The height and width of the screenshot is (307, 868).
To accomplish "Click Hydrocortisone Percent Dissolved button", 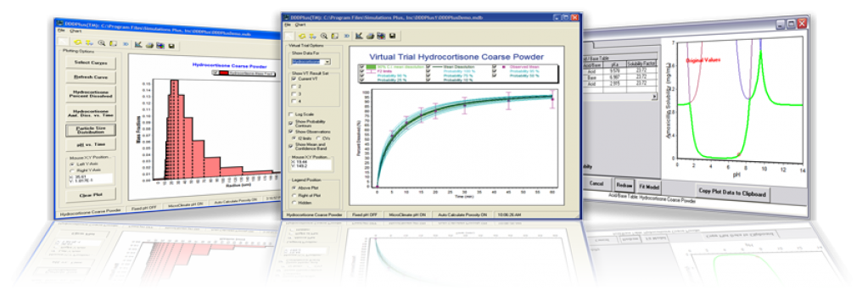I will pos(91,94).
